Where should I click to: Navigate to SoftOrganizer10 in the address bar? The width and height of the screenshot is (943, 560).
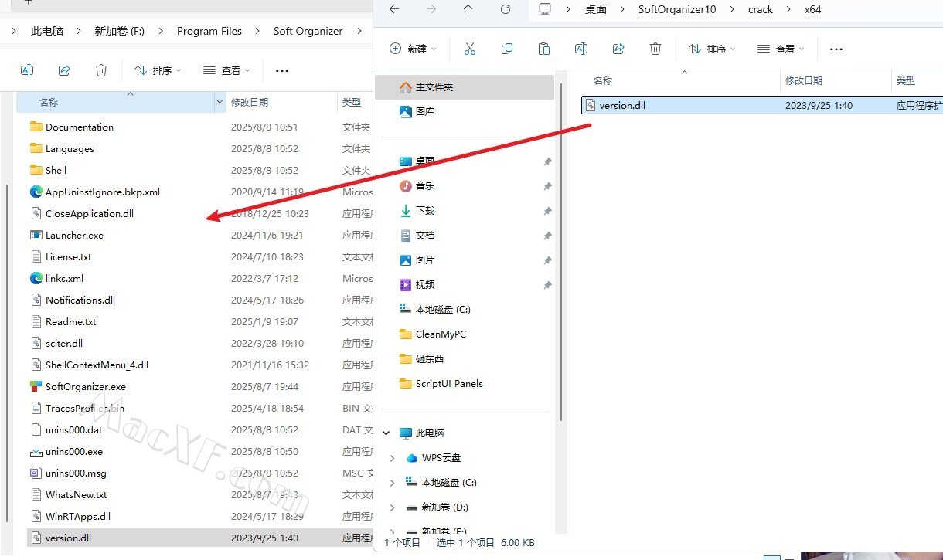point(677,9)
